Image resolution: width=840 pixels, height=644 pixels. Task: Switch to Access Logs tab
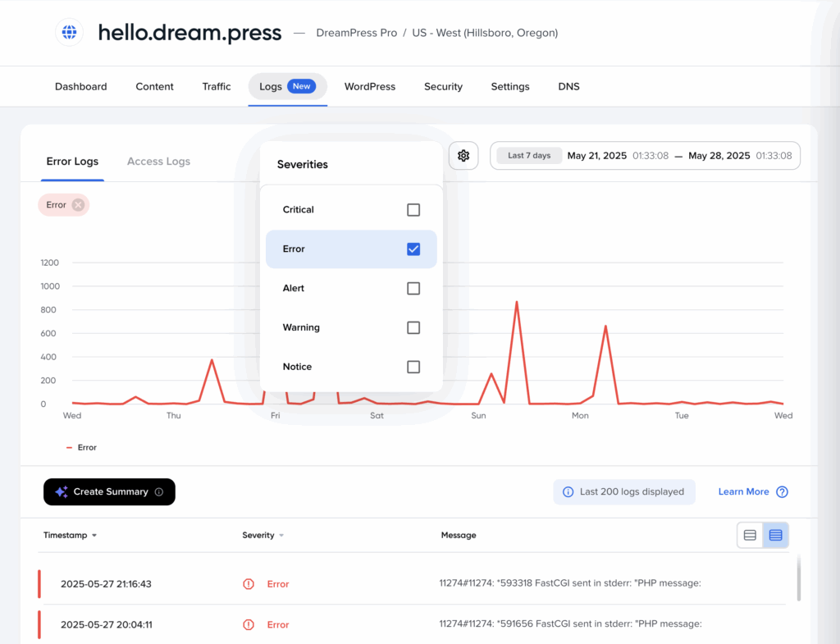point(158,162)
